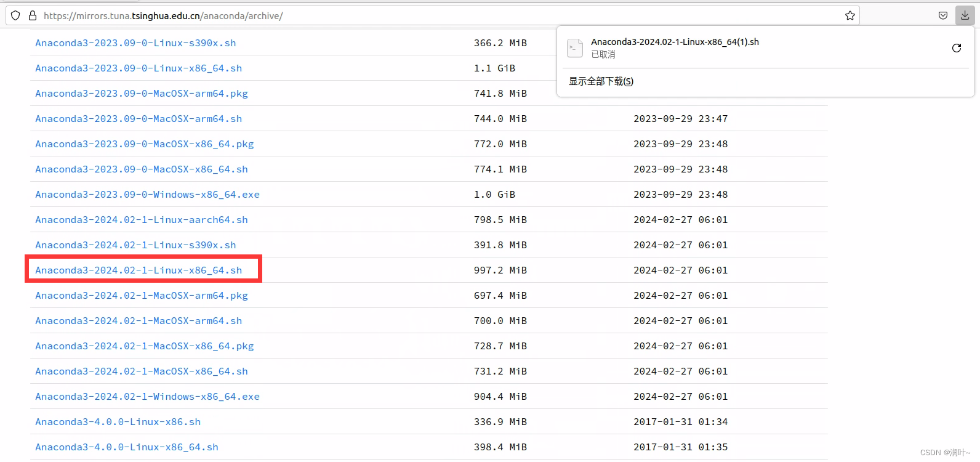Download Anaconda3-2024.02-1-Linux-x86_64.sh

tap(139, 270)
